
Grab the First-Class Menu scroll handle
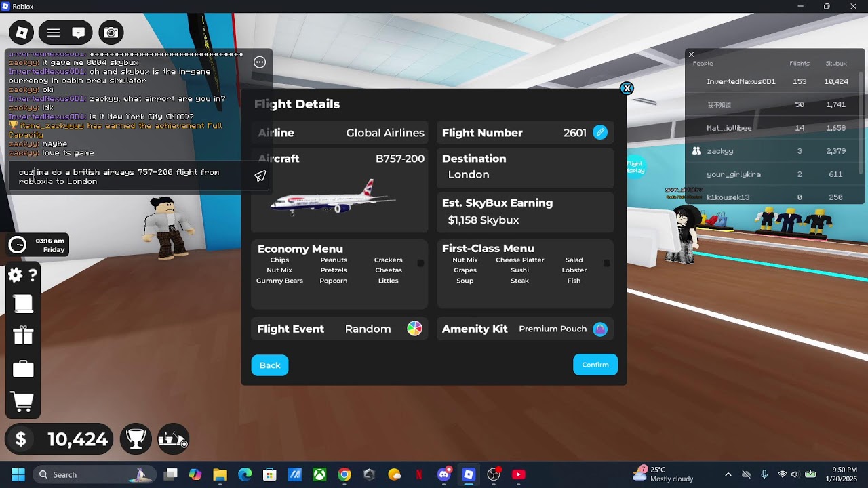(x=607, y=263)
